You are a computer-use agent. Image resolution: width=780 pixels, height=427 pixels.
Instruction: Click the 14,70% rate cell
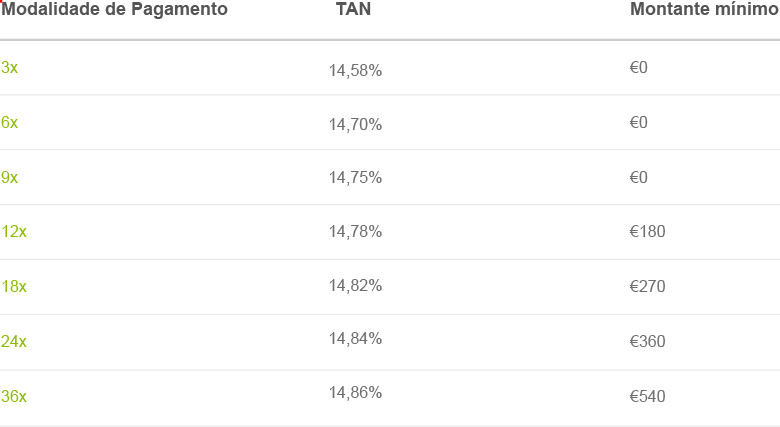(x=355, y=125)
